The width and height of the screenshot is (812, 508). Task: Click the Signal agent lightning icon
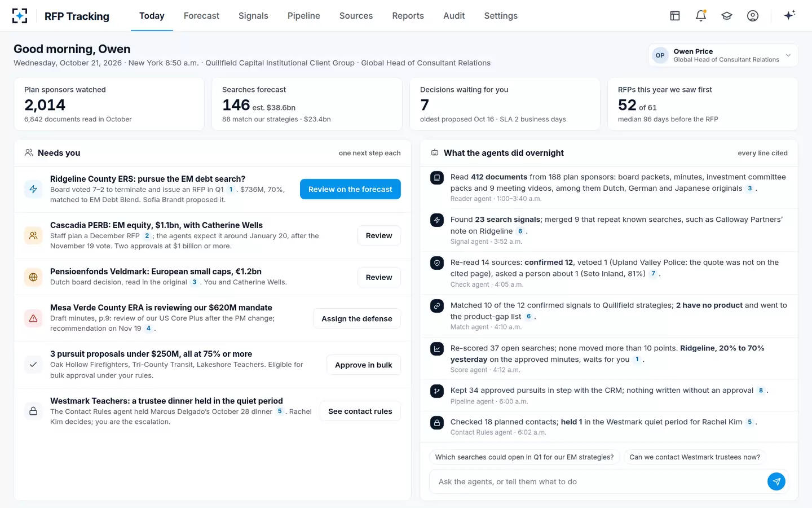[x=437, y=220]
